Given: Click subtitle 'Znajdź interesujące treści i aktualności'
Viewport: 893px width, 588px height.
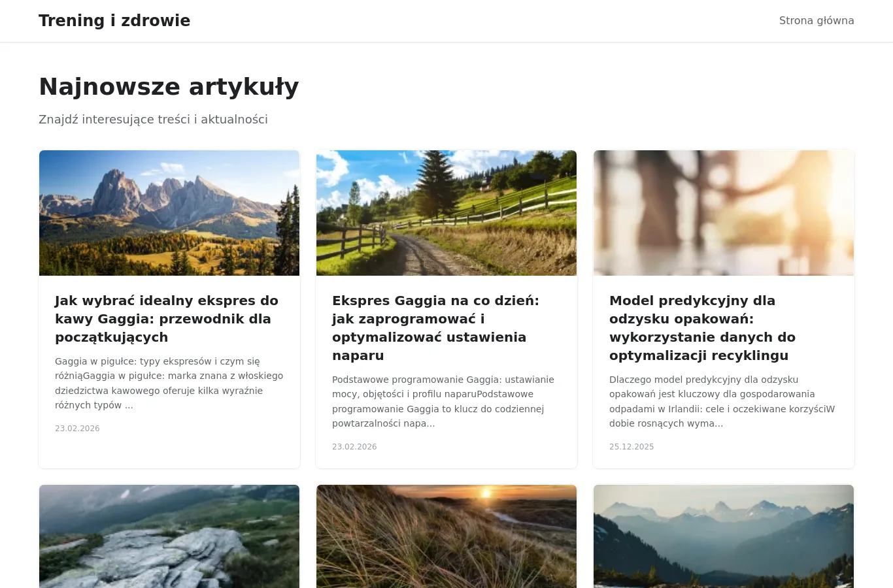Looking at the screenshot, I should point(153,120).
